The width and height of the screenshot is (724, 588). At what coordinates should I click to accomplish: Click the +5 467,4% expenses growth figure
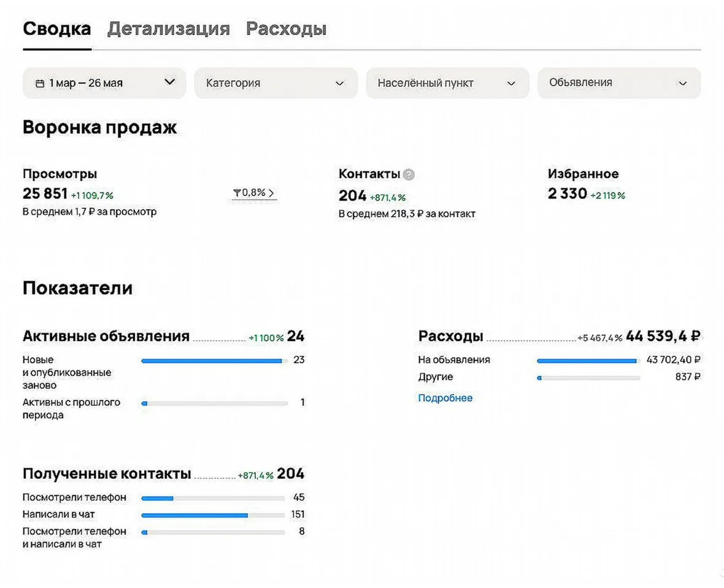click(x=600, y=338)
